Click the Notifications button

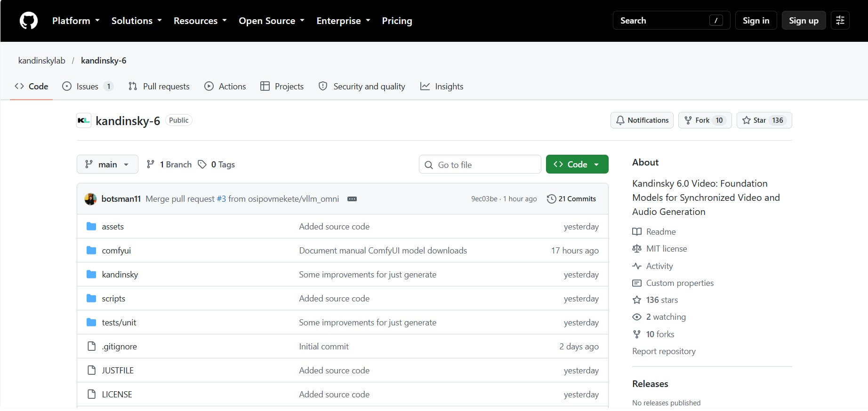(x=642, y=120)
